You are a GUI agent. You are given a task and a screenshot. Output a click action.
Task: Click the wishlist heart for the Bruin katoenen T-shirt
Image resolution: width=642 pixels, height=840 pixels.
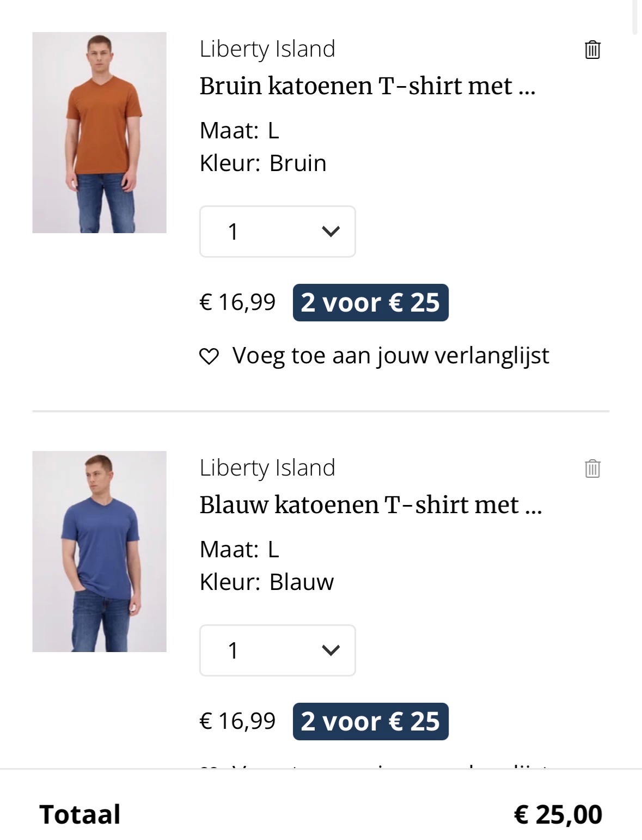click(x=211, y=356)
